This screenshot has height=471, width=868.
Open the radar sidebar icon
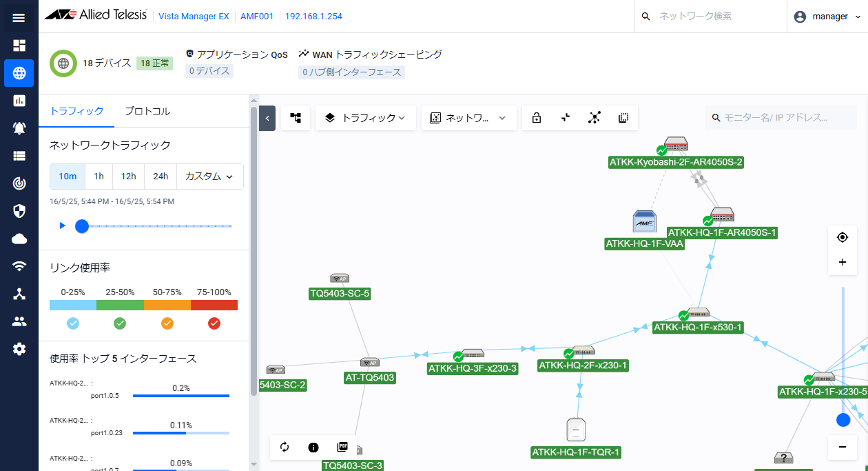[19, 183]
